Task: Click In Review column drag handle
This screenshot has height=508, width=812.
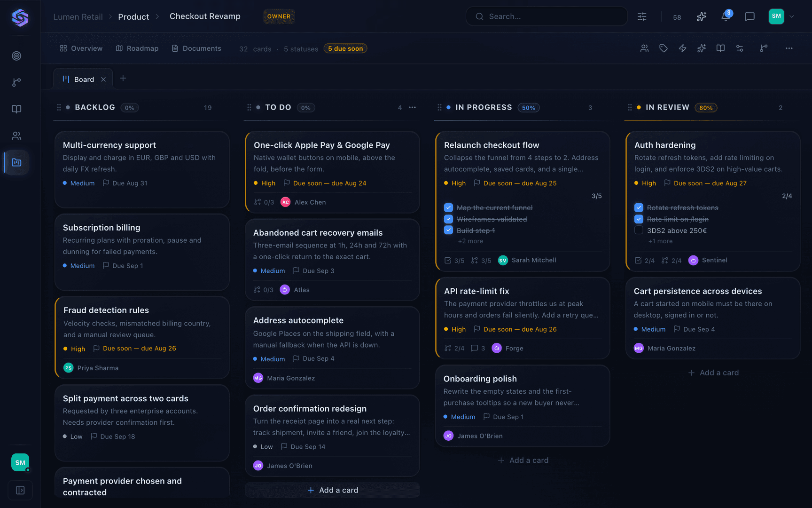Action: [630, 108]
